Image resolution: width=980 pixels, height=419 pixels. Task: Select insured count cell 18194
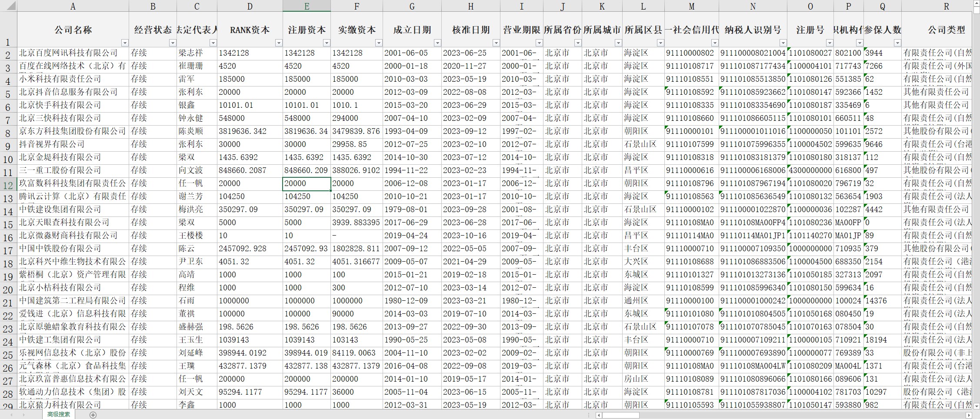click(883, 340)
